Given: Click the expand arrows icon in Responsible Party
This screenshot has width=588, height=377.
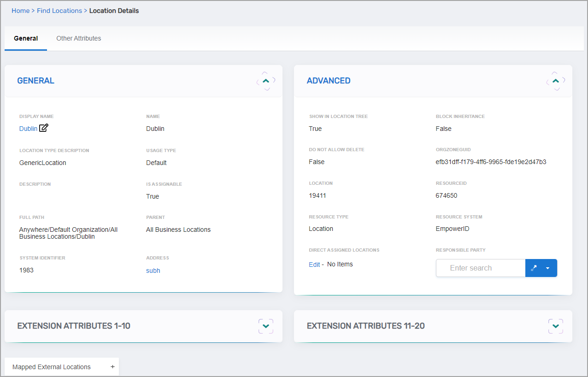Looking at the screenshot, I should (x=534, y=268).
